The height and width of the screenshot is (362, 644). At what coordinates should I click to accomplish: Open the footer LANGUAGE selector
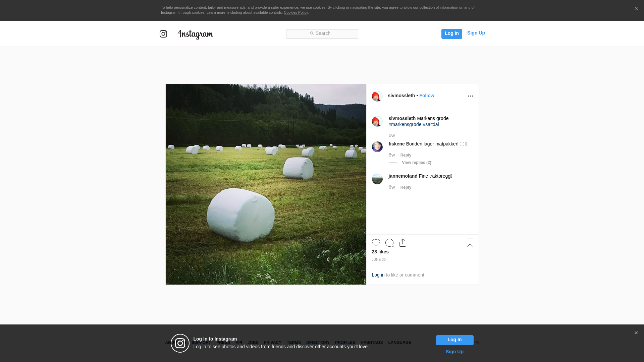[x=400, y=343]
